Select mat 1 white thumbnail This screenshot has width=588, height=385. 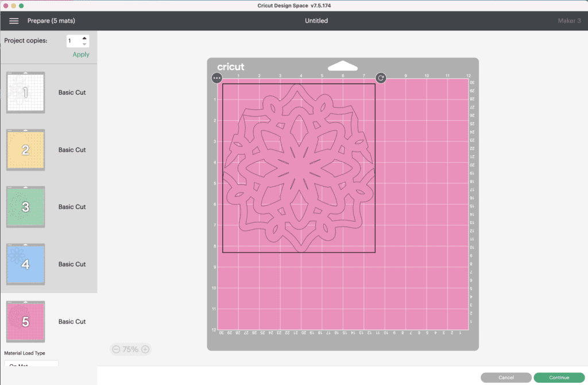click(x=25, y=93)
